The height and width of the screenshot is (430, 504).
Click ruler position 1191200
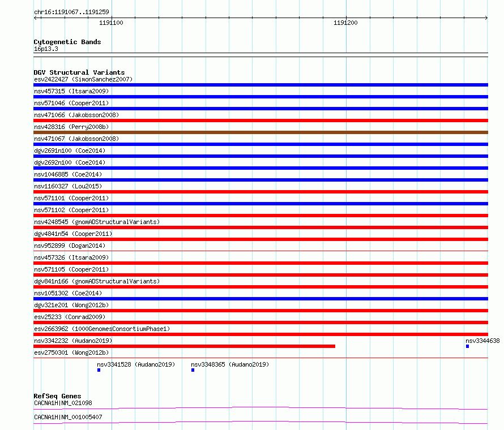tap(345, 23)
